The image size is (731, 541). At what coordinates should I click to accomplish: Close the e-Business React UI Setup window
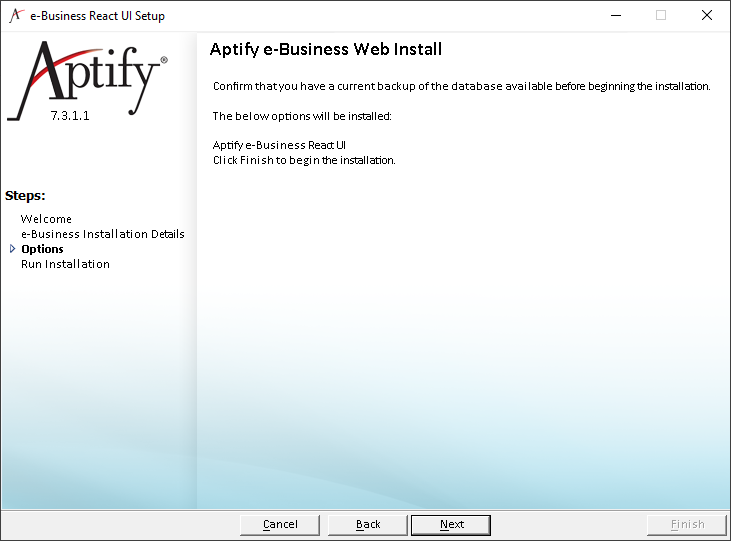pos(707,15)
